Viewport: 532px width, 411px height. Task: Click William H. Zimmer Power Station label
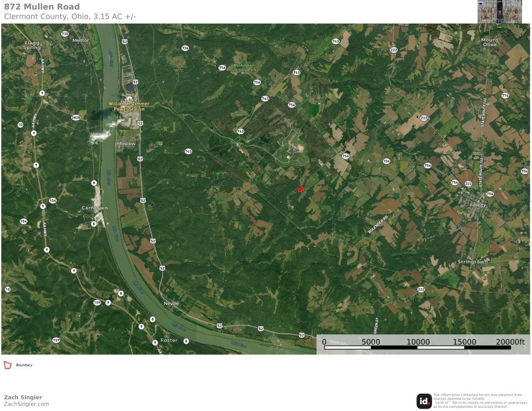(129, 106)
